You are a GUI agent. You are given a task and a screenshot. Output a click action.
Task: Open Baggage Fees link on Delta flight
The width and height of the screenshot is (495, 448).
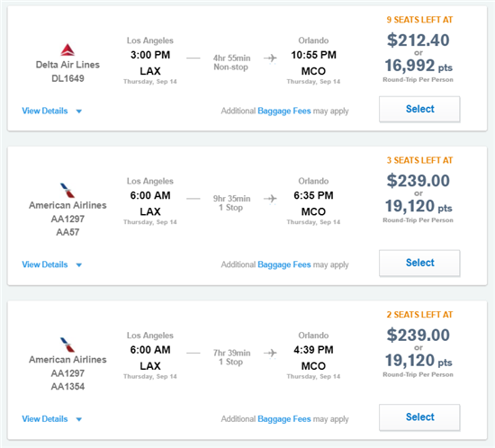pos(284,111)
